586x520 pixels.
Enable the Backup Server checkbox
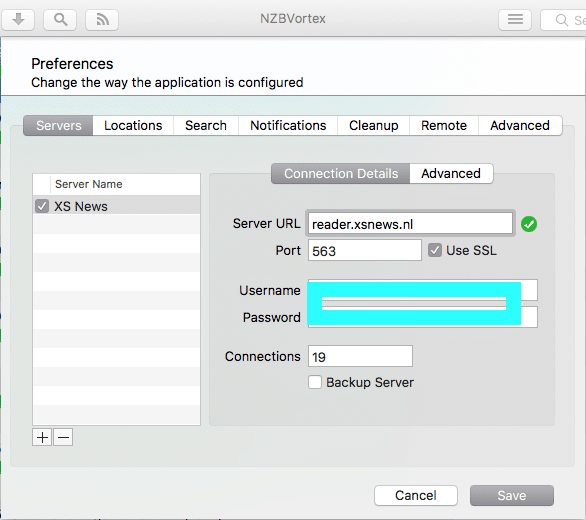315,382
